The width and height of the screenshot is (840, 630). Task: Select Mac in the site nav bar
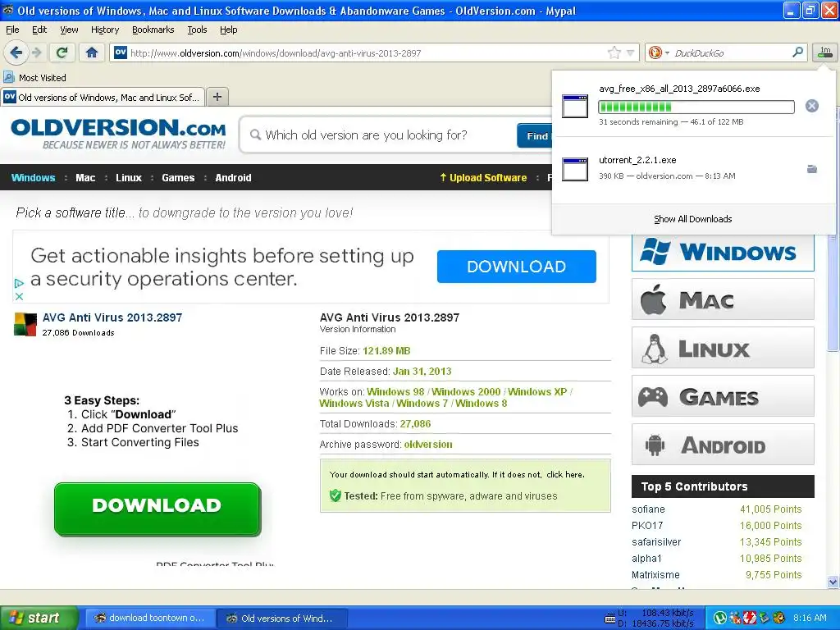[x=85, y=177]
